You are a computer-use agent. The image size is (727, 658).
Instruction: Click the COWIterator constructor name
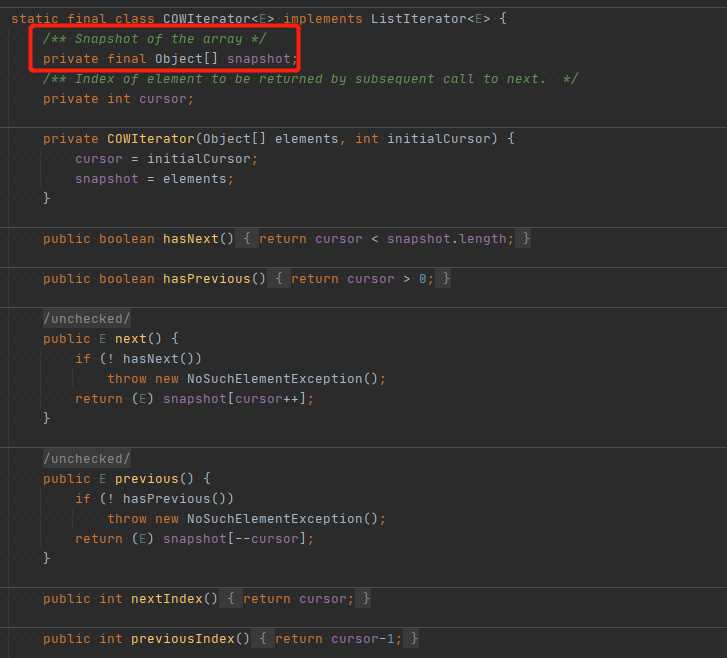pos(151,139)
